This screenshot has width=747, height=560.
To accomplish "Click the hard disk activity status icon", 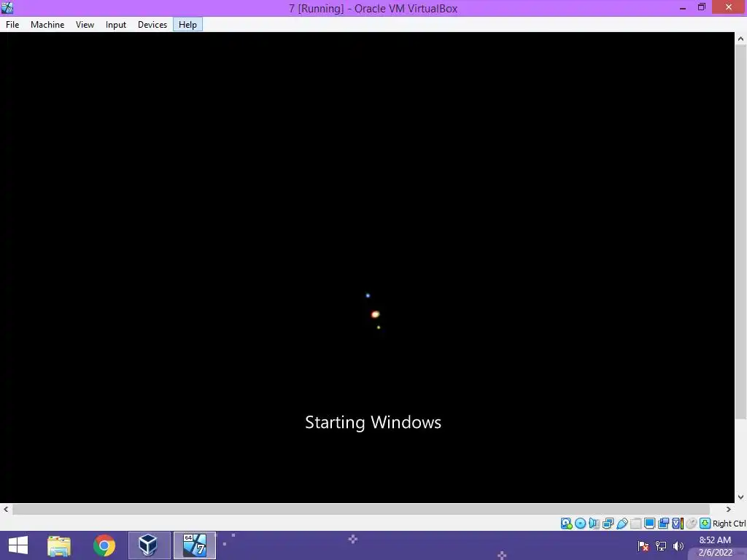I will [x=566, y=524].
